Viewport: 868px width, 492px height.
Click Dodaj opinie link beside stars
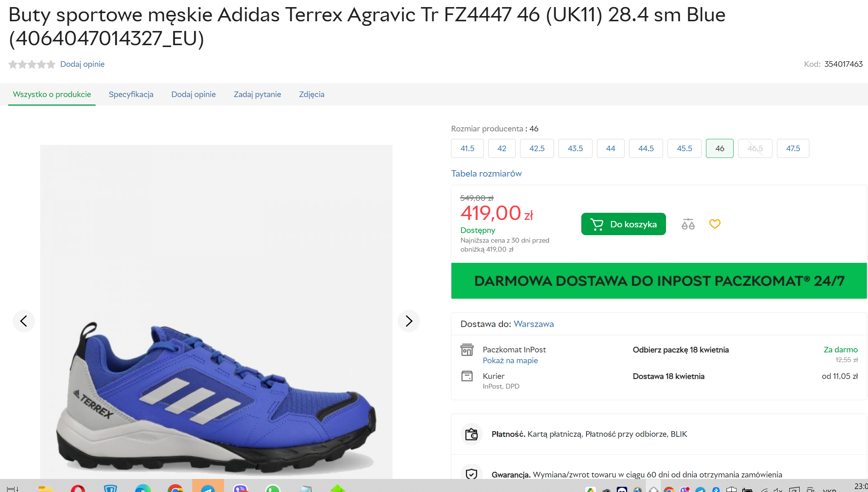(82, 64)
